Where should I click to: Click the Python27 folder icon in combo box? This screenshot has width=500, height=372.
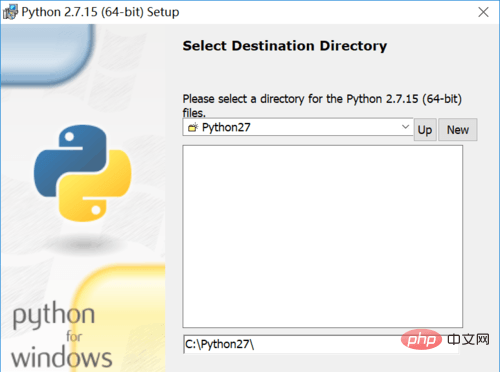pos(193,127)
